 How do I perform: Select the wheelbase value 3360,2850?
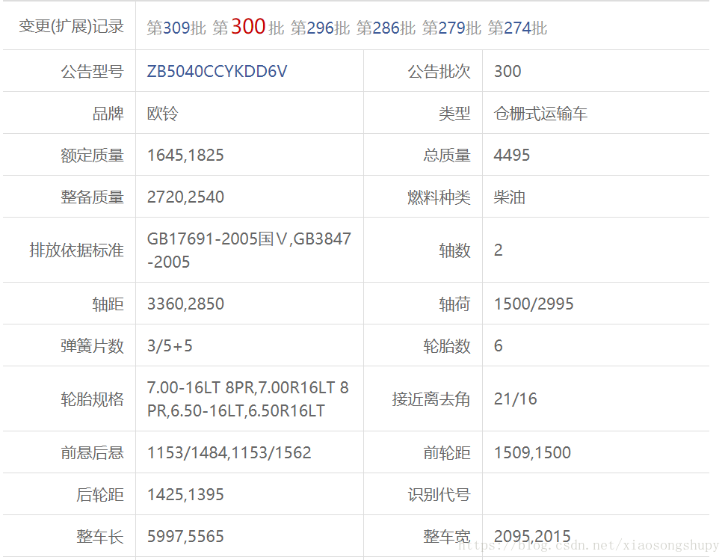pyautogui.click(x=185, y=304)
